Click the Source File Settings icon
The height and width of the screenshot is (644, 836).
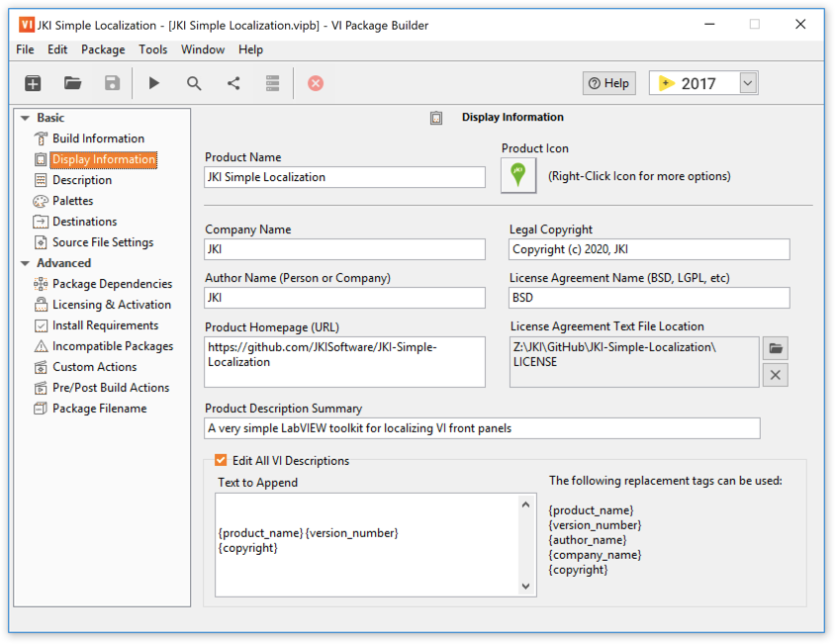(41, 242)
